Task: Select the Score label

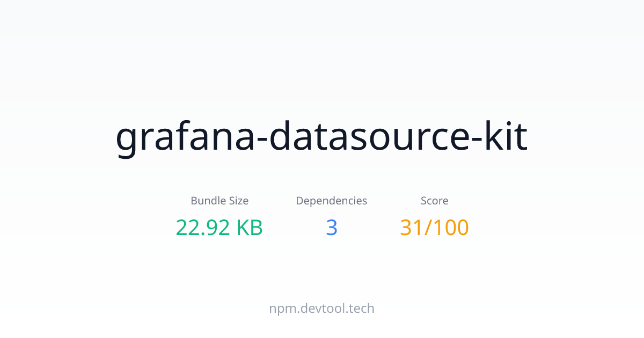Action: click(x=435, y=201)
